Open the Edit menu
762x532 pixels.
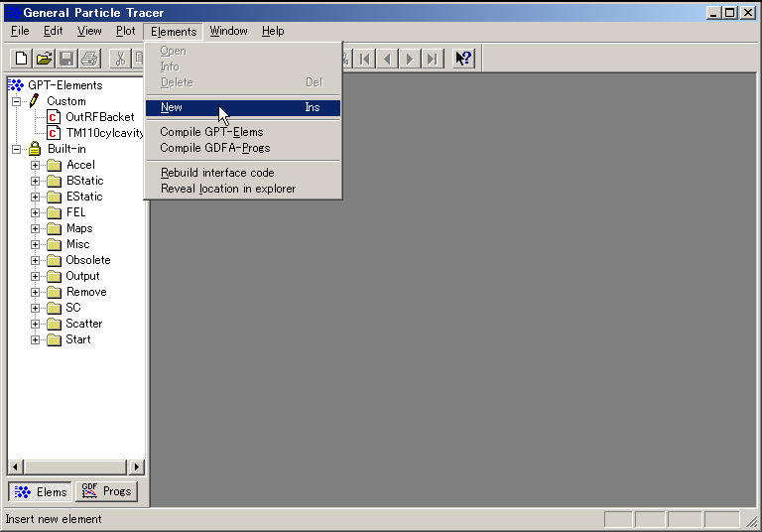point(53,31)
